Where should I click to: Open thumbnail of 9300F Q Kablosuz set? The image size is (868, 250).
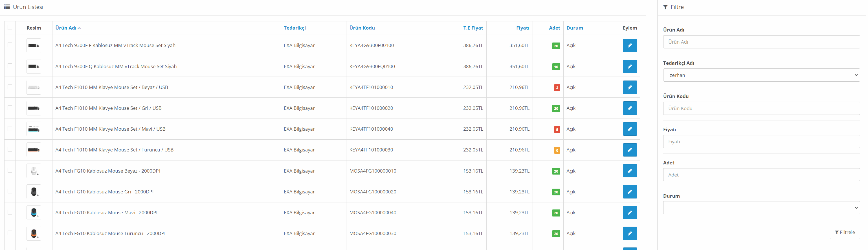(34, 66)
